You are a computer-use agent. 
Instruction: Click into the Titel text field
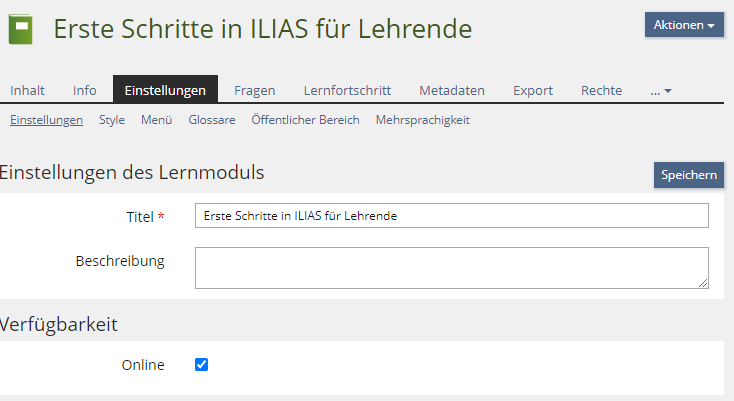coord(451,215)
